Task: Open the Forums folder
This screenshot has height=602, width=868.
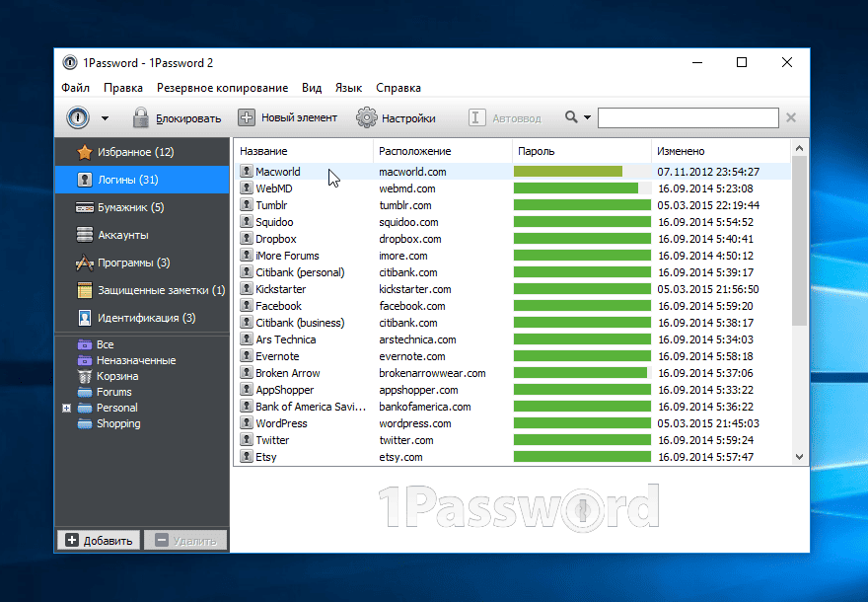Action: (x=106, y=392)
